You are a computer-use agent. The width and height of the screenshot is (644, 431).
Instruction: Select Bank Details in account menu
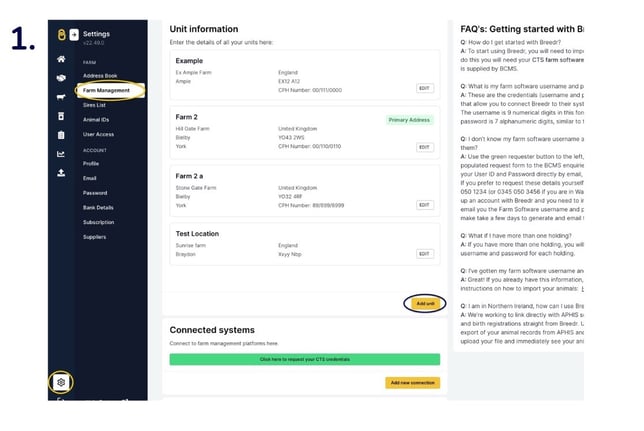98,207
